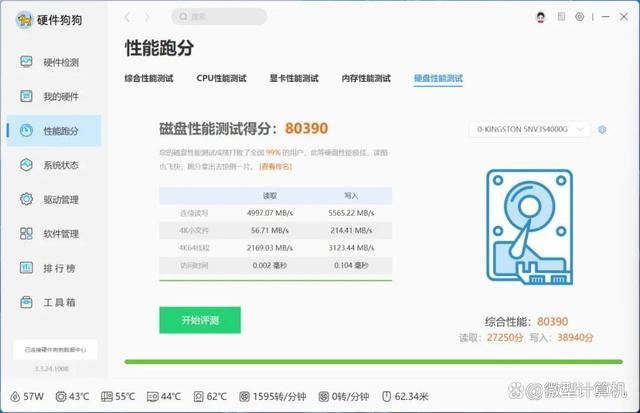Click the green 开始评测 button
The width and height of the screenshot is (640, 413).
pos(200,320)
